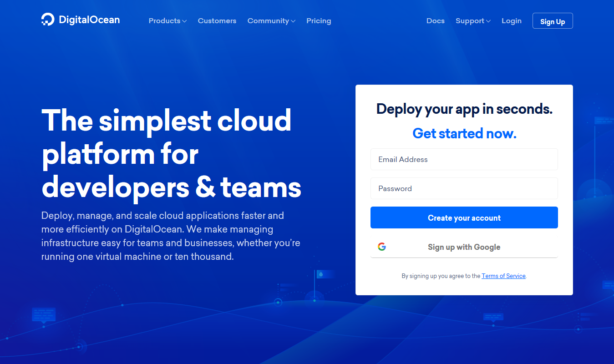Click the Google logo in signup button
614x364 pixels.
pos(382,247)
